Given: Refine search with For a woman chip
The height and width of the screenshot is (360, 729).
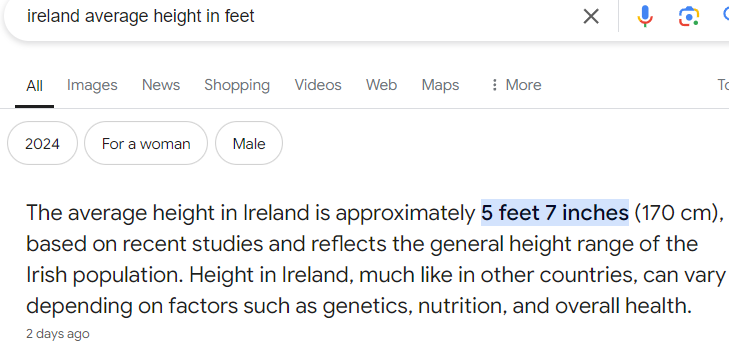Looking at the screenshot, I should click(x=146, y=143).
